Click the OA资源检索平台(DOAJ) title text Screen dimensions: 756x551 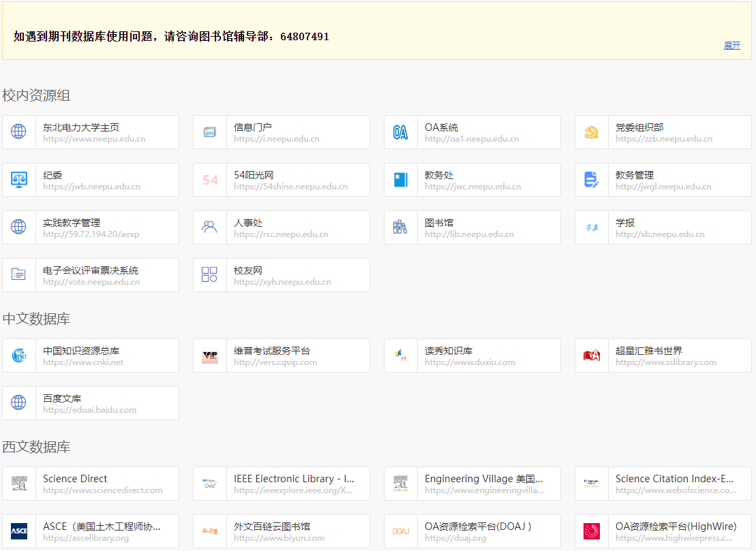tap(478, 526)
